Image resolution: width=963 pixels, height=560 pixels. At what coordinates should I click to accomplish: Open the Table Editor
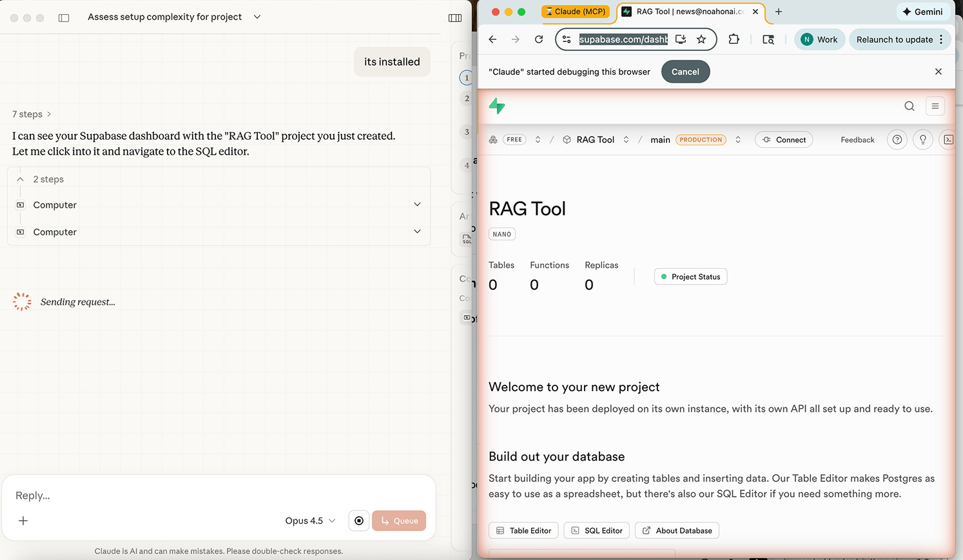[523, 530]
